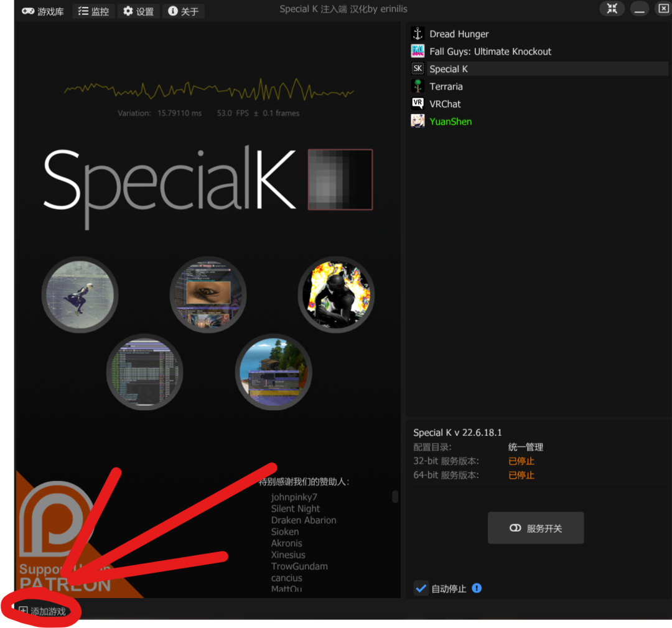Click the 统一管理 config directory value
Image resolution: width=672 pixels, height=628 pixels.
(x=525, y=447)
